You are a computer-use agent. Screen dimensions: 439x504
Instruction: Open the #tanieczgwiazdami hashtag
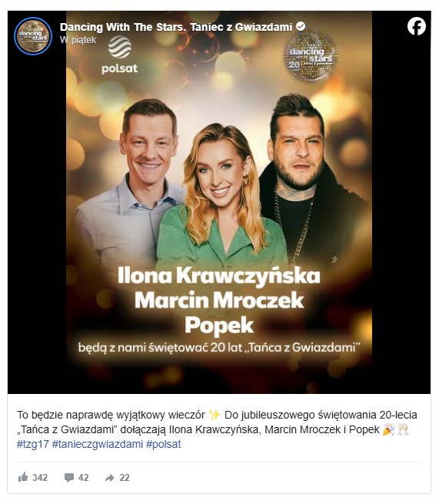click(98, 444)
